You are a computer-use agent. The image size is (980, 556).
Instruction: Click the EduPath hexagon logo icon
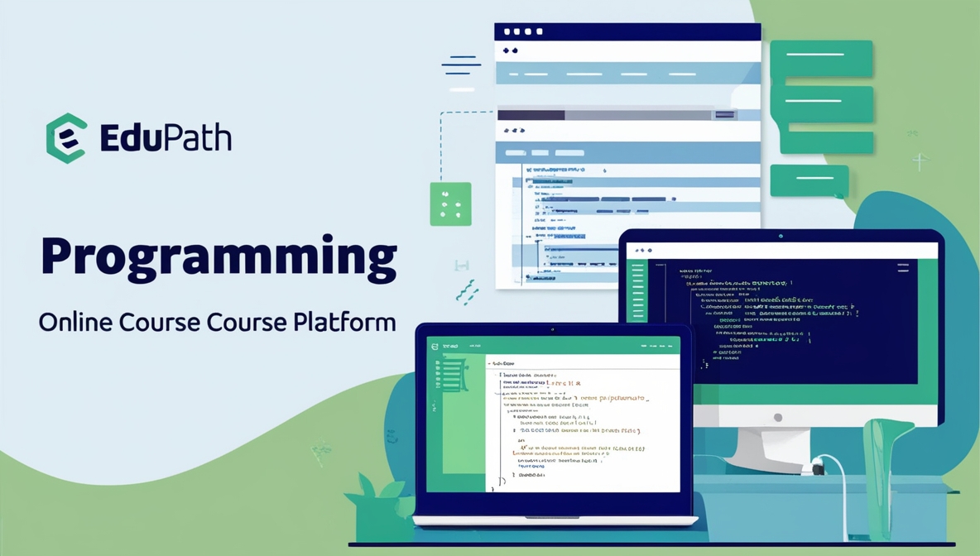[x=66, y=138]
